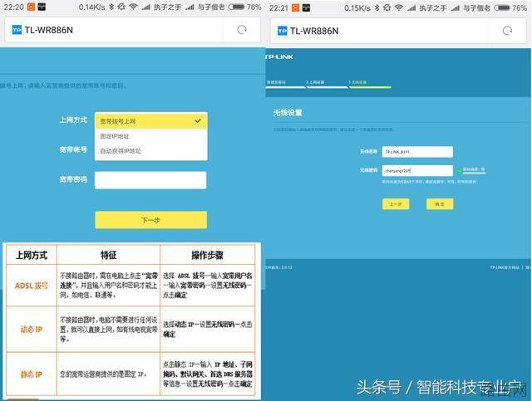Screen dimensions: 532x401
Task: Click the 动态 IP feature description cell
Action: tap(109, 329)
